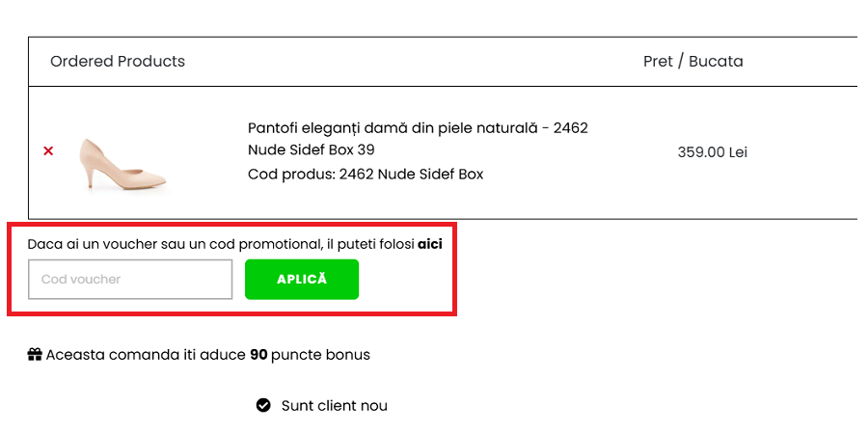The height and width of the screenshot is (434, 868).
Task: Click the "il puteti folosi" phrase
Action: pos(370,244)
